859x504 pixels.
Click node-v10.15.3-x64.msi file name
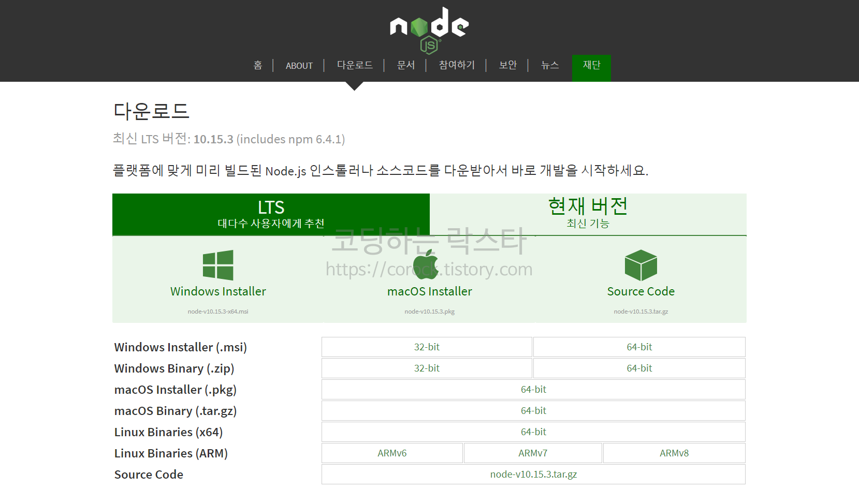click(x=218, y=312)
